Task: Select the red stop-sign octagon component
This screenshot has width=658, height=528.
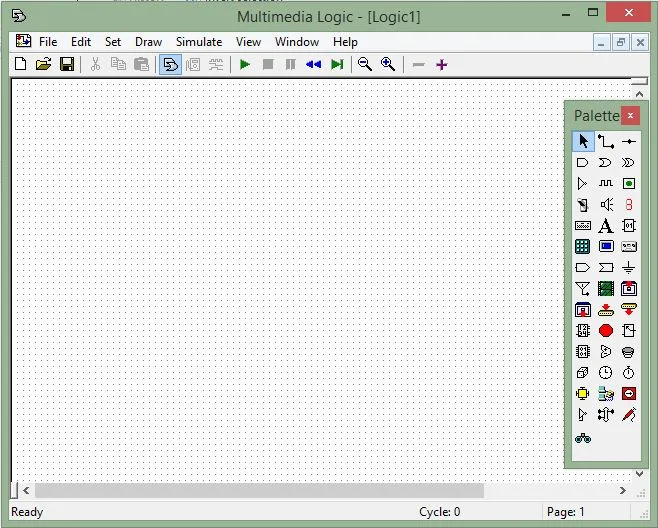Action: point(606,331)
